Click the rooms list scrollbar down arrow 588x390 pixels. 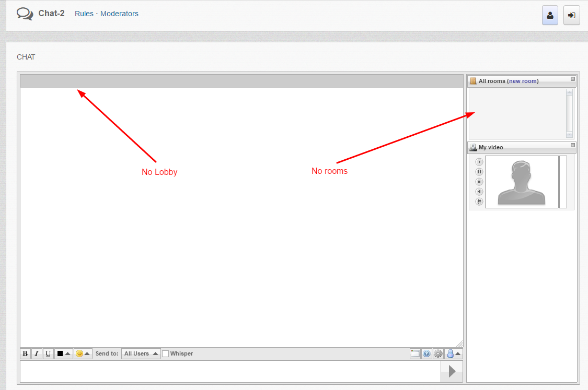pyautogui.click(x=569, y=134)
